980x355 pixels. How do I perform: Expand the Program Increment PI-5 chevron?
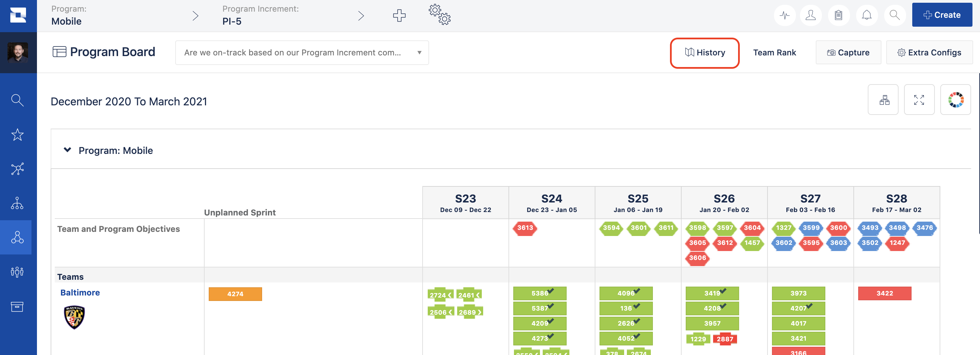pyautogui.click(x=361, y=16)
